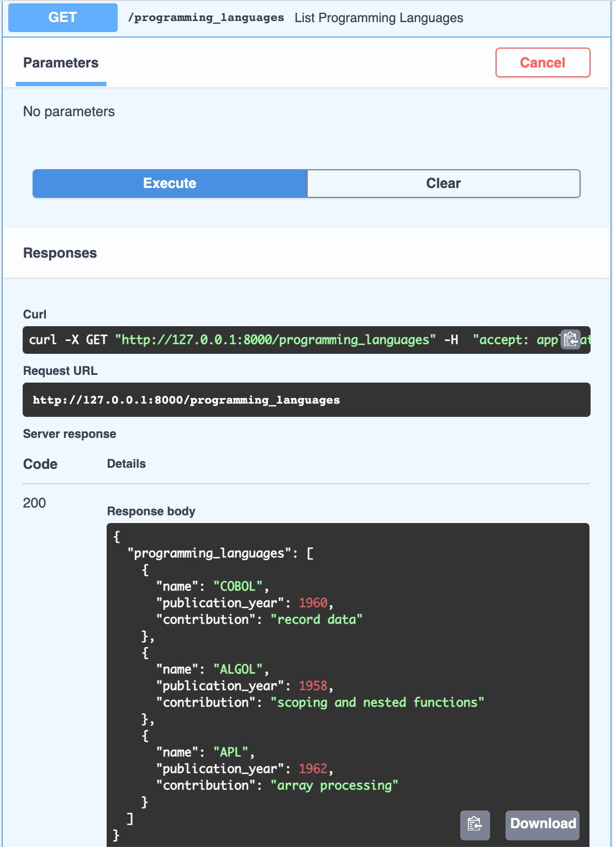Image resolution: width=616 pixels, height=847 pixels.
Task: Cancel try-it-out mode
Action: [542, 62]
